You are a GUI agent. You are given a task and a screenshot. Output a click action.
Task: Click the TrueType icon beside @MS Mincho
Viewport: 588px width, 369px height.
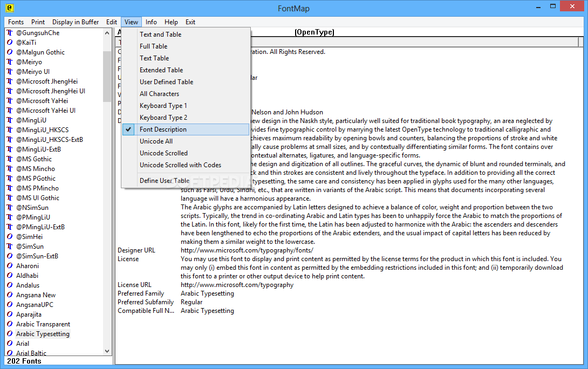coord(10,169)
